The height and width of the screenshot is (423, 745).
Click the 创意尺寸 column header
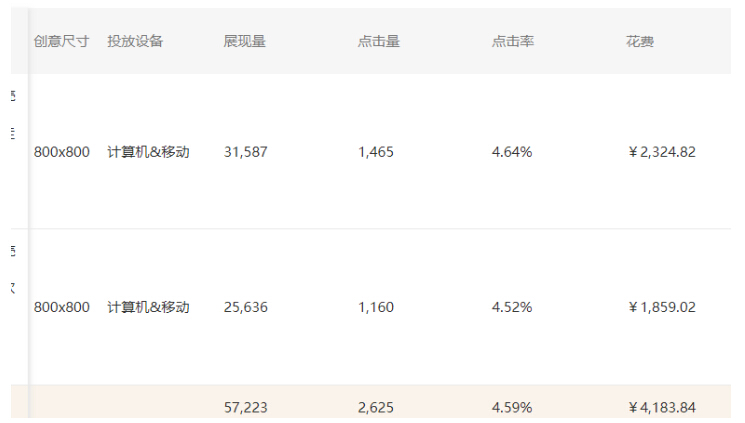[x=61, y=42]
